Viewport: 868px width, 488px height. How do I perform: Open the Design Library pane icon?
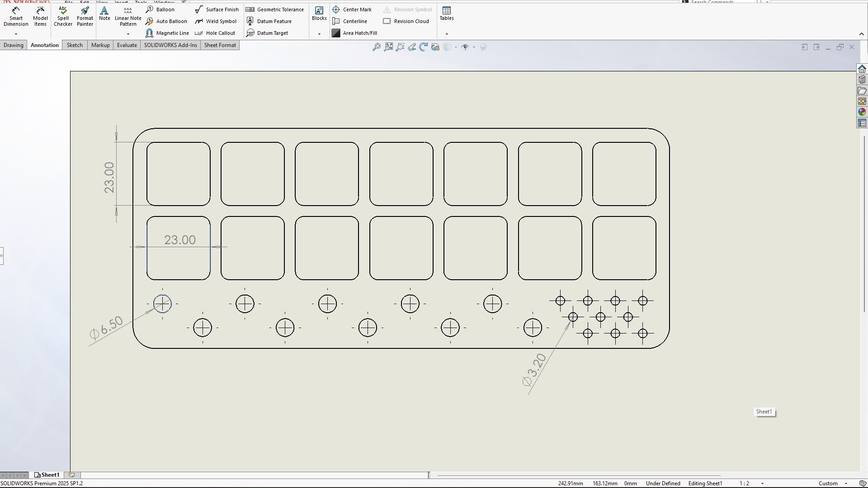click(862, 80)
